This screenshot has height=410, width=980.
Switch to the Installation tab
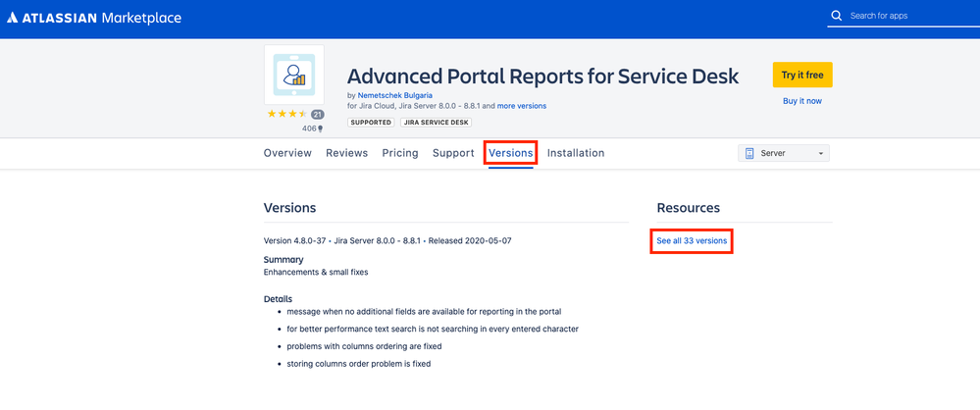coord(576,153)
